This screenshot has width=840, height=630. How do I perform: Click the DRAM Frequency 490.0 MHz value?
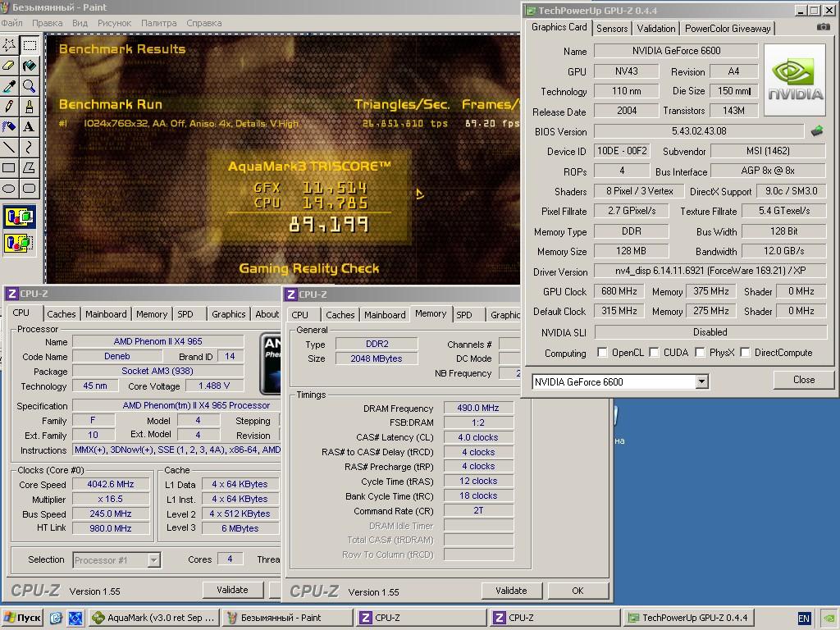pos(478,408)
